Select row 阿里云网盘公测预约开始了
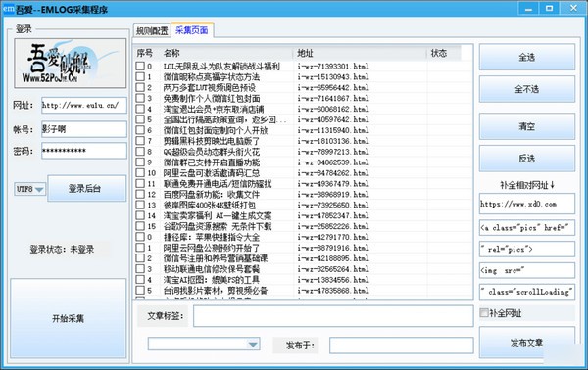The width and height of the screenshot is (588, 370). pos(303,248)
